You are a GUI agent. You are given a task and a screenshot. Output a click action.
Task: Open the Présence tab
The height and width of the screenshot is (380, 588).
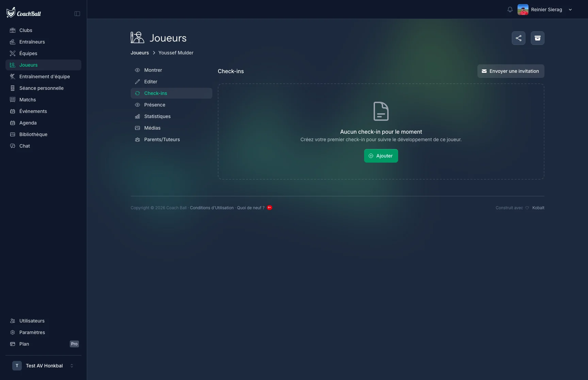(171, 105)
